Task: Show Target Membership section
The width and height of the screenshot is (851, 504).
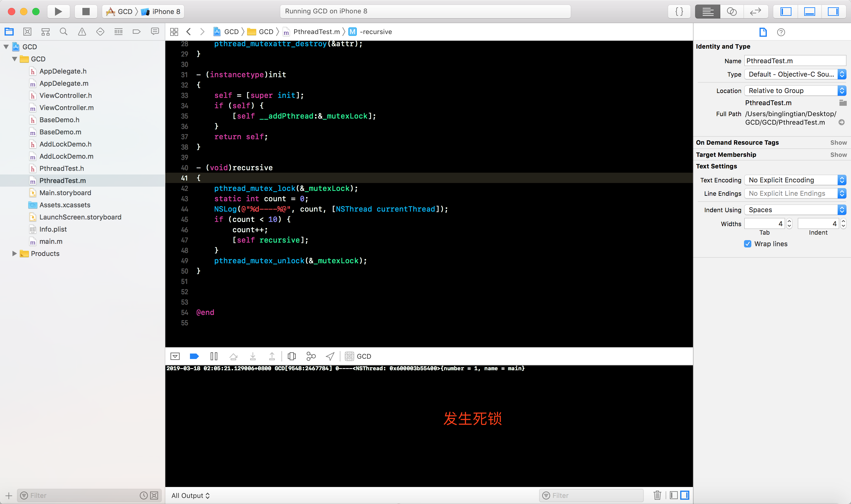Action: coord(839,155)
